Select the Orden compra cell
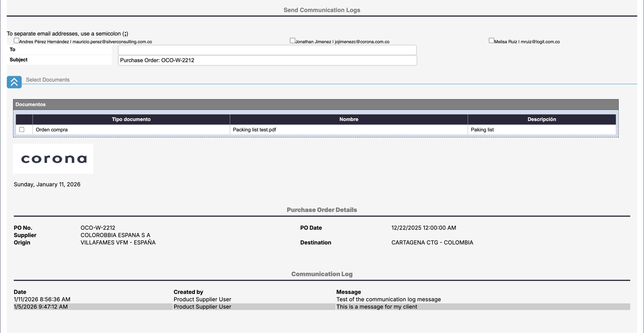This screenshot has height=333, width=644. [52, 130]
